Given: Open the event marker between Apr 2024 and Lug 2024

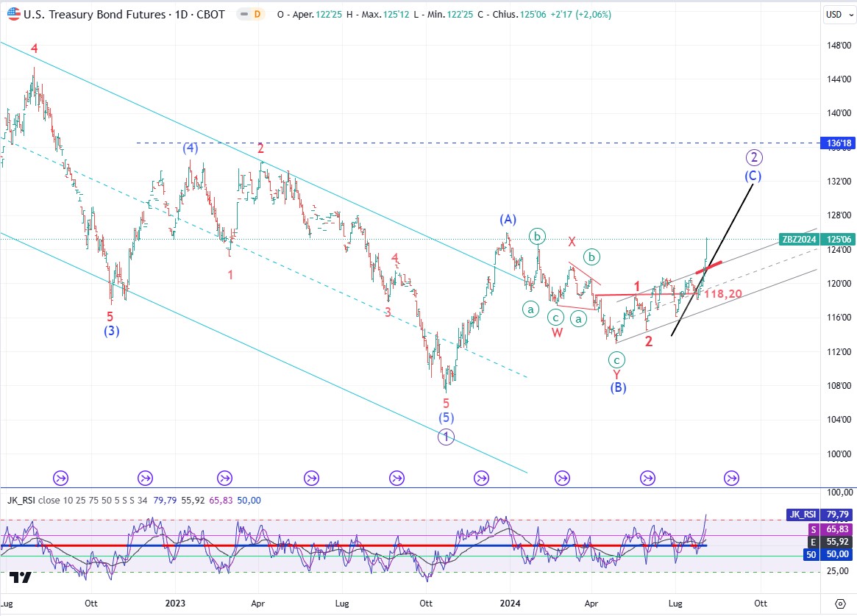Looking at the screenshot, I should click(647, 479).
